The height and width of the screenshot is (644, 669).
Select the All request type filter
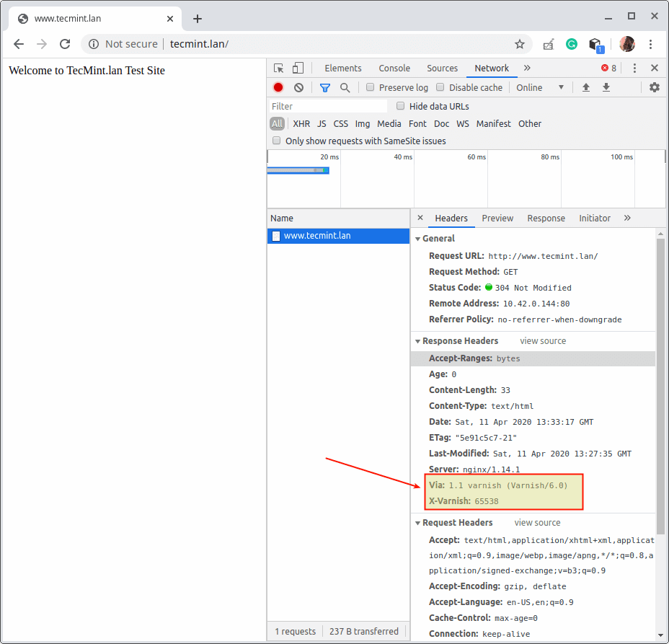pos(277,124)
